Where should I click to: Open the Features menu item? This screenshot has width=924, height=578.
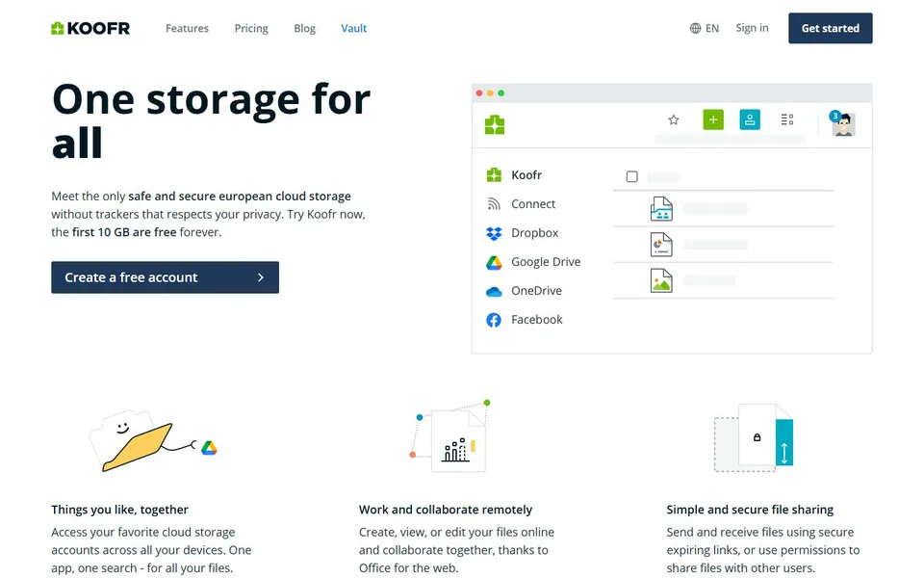(187, 28)
